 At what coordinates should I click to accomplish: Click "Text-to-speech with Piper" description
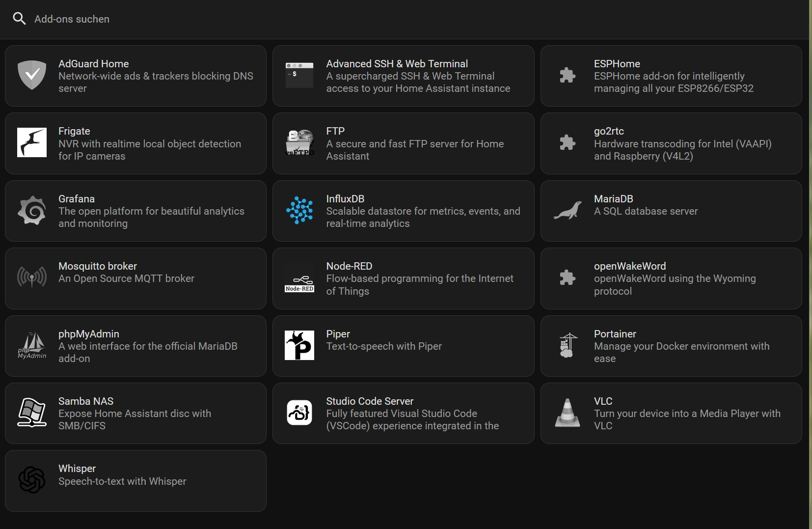[384, 346]
